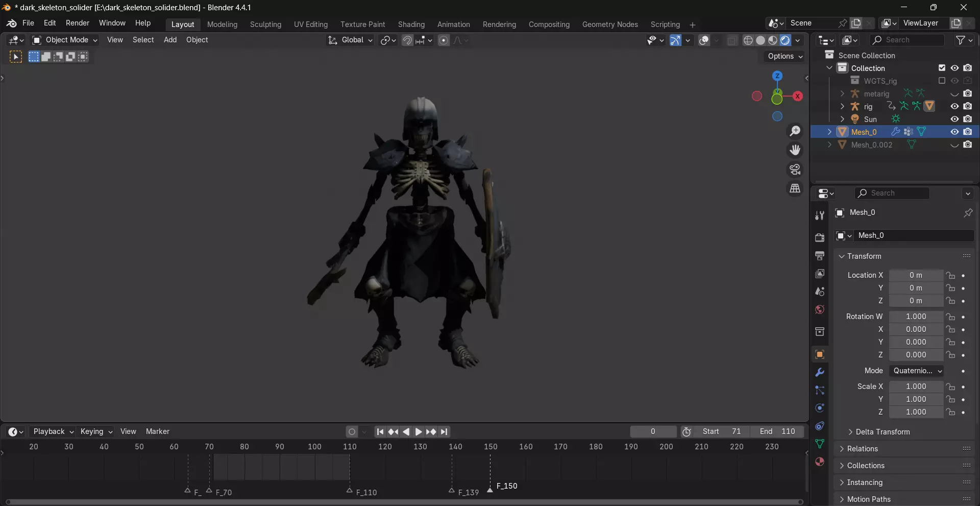Toggle visibility eye for rig object
Image resolution: width=980 pixels, height=506 pixels.
tap(954, 106)
